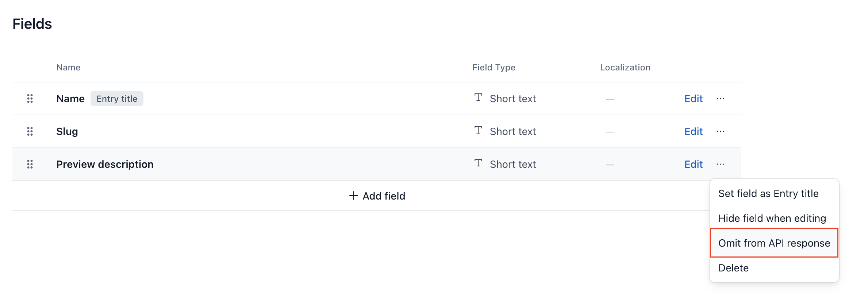Edit the Name field
The width and height of the screenshot is (868, 305).
pyautogui.click(x=693, y=99)
